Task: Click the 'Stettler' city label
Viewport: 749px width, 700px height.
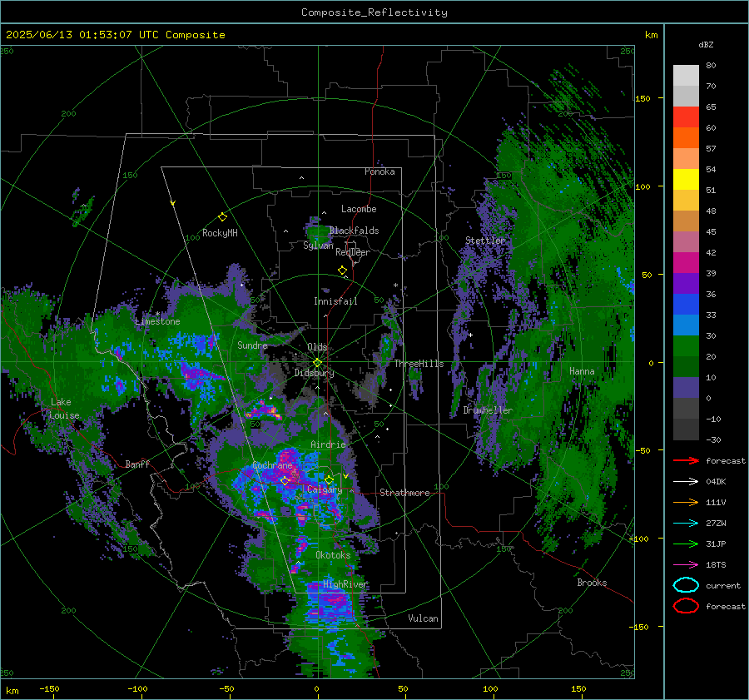Action: [x=485, y=241]
